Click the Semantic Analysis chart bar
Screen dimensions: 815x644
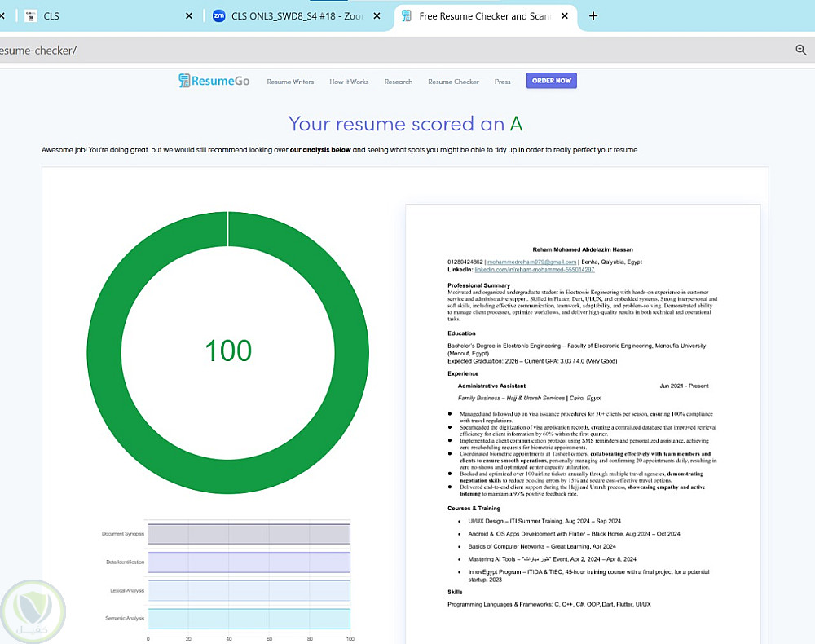pyautogui.click(x=249, y=619)
